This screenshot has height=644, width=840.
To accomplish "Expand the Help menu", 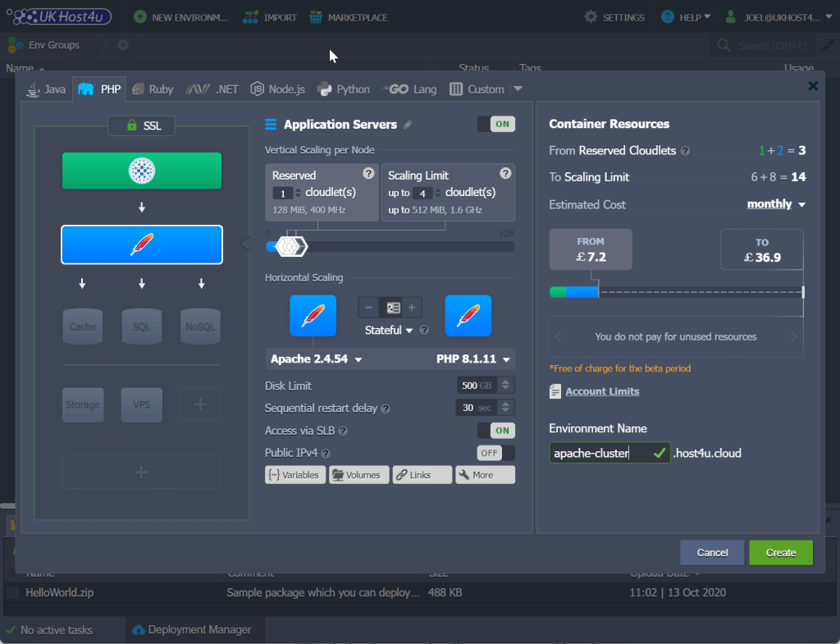I will pyautogui.click(x=686, y=17).
